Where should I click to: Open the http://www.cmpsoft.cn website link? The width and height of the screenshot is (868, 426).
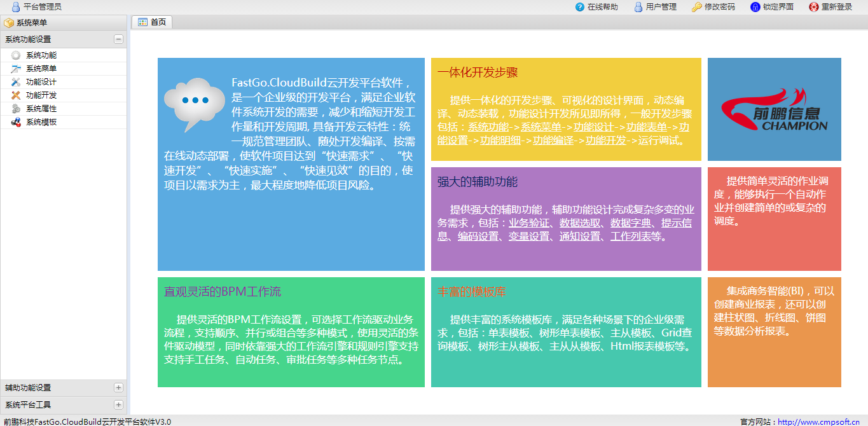819,422
